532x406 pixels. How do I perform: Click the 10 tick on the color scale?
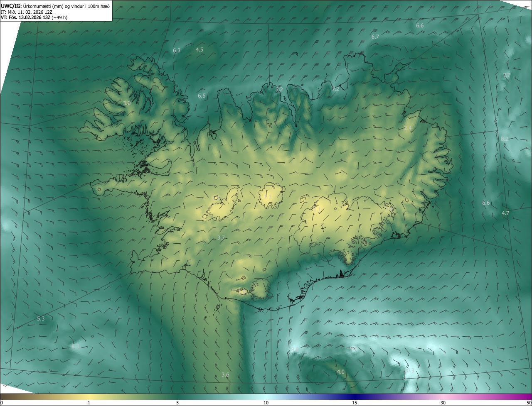pyautogui.click(x=266, y=403)
